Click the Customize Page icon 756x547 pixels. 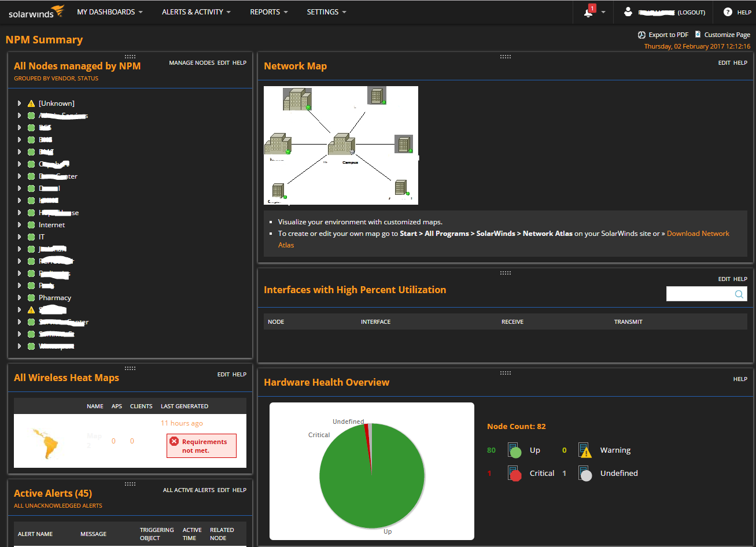[698, 35]
